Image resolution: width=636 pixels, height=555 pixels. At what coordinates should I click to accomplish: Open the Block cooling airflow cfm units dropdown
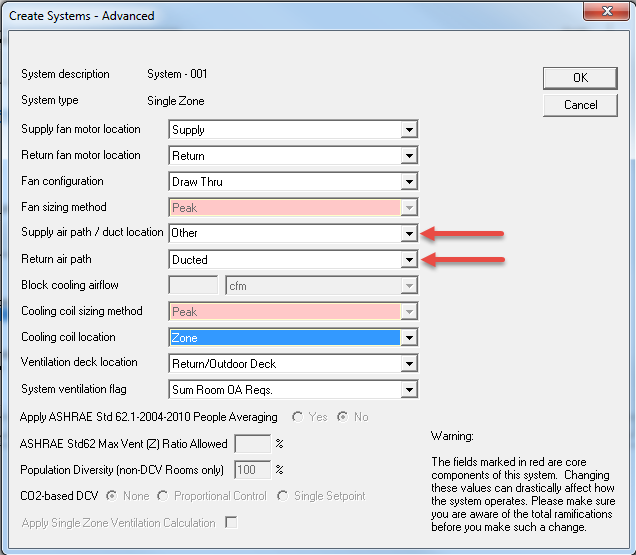409,286
